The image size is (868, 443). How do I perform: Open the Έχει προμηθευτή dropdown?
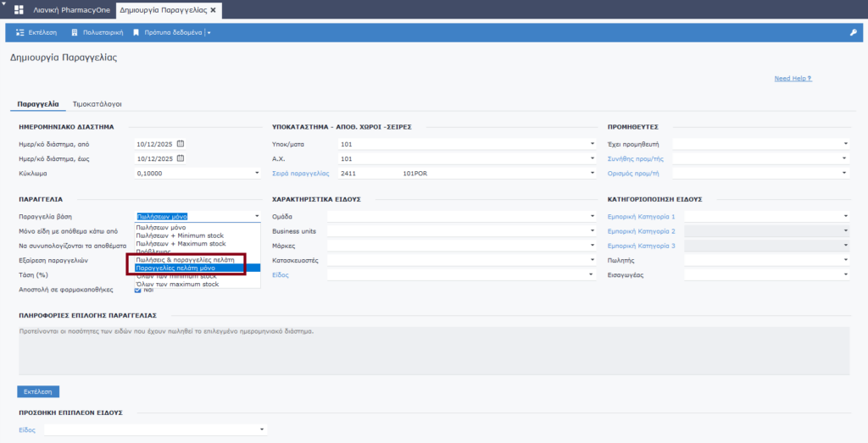[845, 144]
